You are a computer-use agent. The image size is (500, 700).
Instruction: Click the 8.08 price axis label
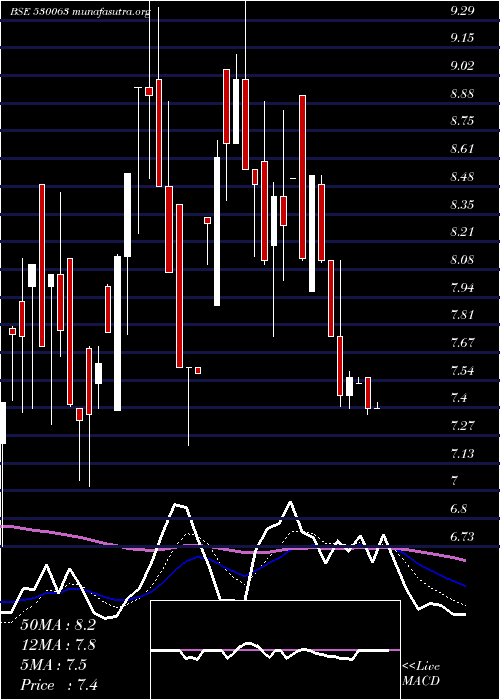462,260
